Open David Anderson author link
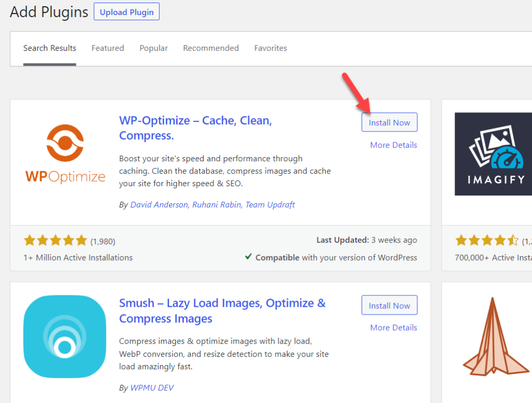 (x=159, y=205)
